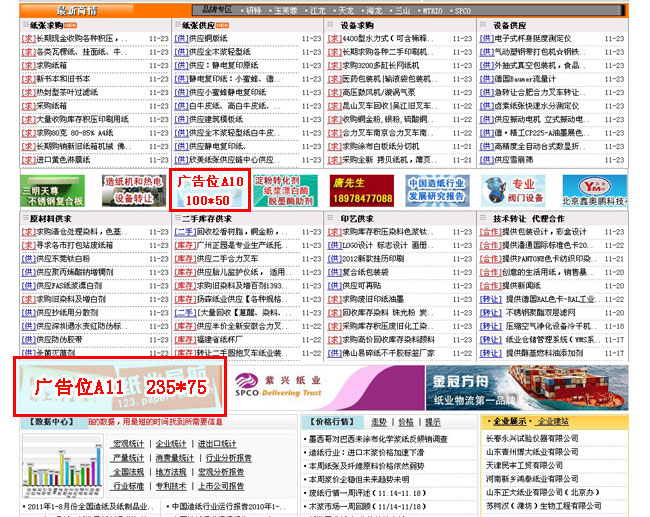Click the 江龙 brand link in top bar
The height and width of the screenshot is (517, 650).
click(319, 9)
